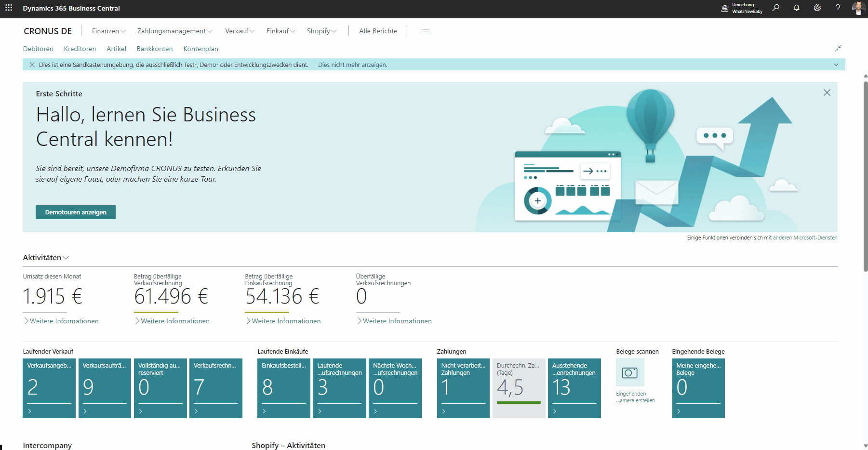Click arrow on Ausstehende Kreditorenrechnungen tile

tap(555, 411)
